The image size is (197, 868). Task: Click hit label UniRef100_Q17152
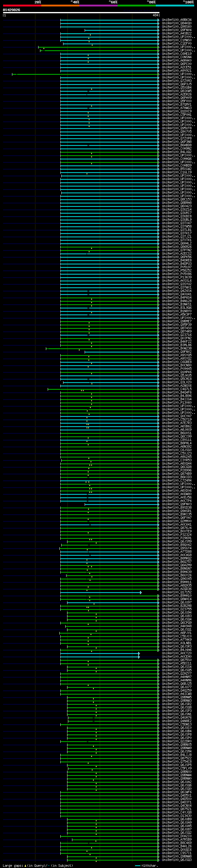(x=177, y=592)
